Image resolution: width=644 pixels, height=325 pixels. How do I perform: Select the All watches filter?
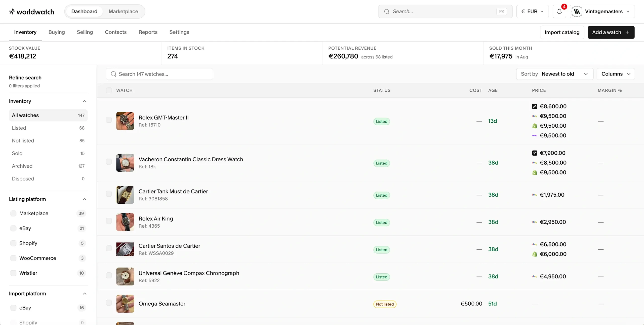point(48,115)
